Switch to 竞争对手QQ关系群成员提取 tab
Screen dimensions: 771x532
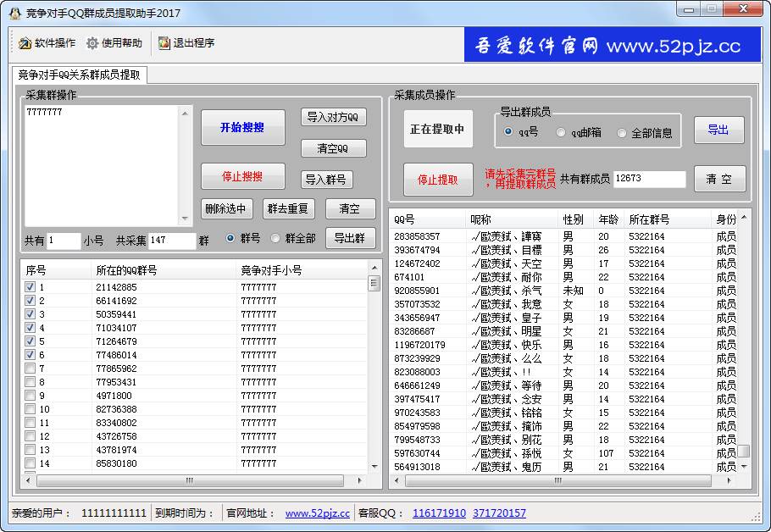point(79,75)
